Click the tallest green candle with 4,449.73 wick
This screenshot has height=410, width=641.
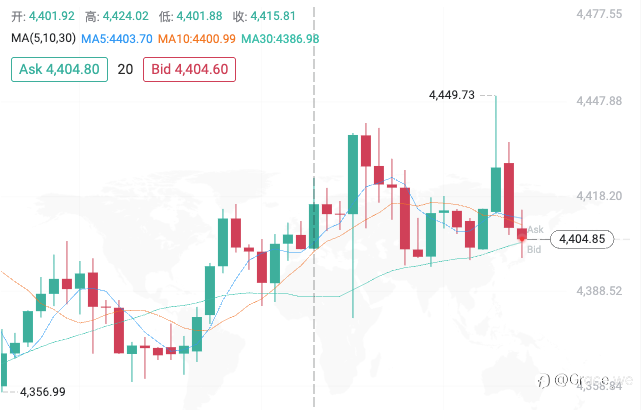coord(496,189)
